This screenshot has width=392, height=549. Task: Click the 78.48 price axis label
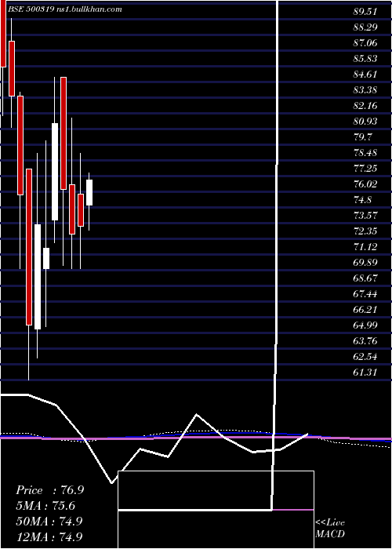pyautogui.click(x=365, y=153)
